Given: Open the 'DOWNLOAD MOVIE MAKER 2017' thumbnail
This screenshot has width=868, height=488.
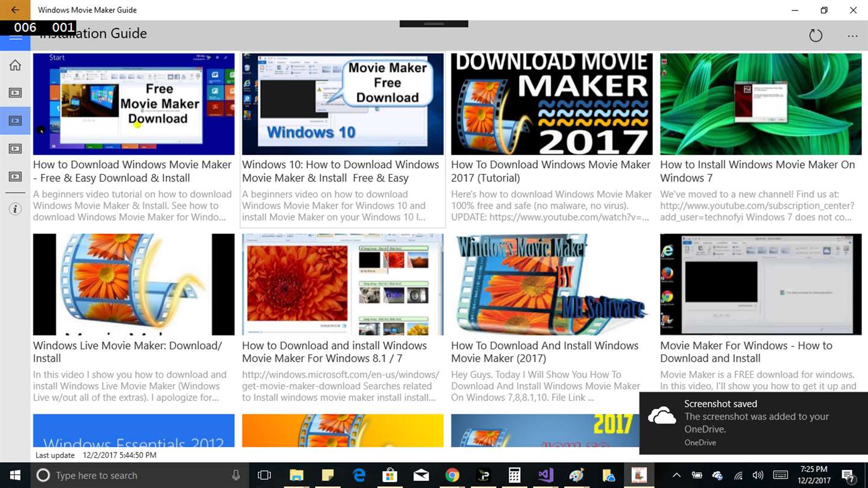Looking at the screenshot, I should coord(552,104).
